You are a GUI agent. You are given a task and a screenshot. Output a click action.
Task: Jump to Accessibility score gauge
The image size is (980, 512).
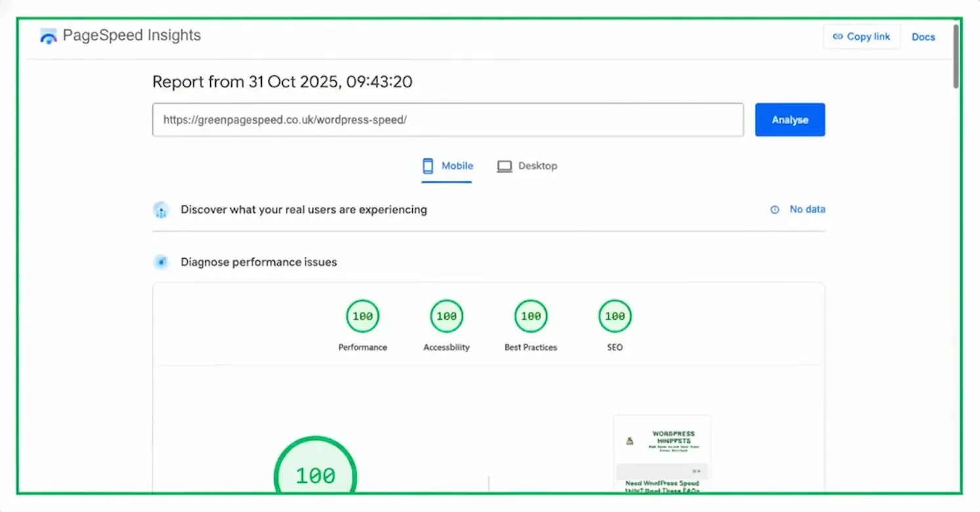tap(446, 316)
